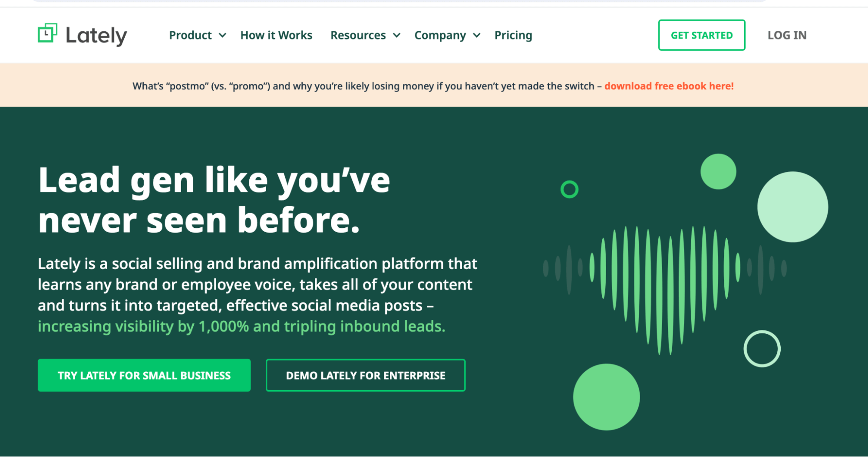Expand the chevron next to Product
Viewport: 868px width, 457px height.
222,36
